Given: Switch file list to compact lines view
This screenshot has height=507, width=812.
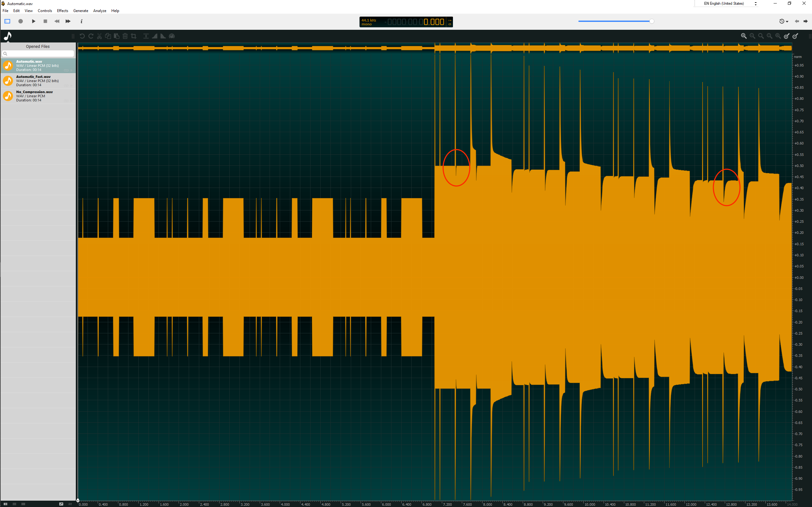Looking at the screenshot, I should 14,504.
